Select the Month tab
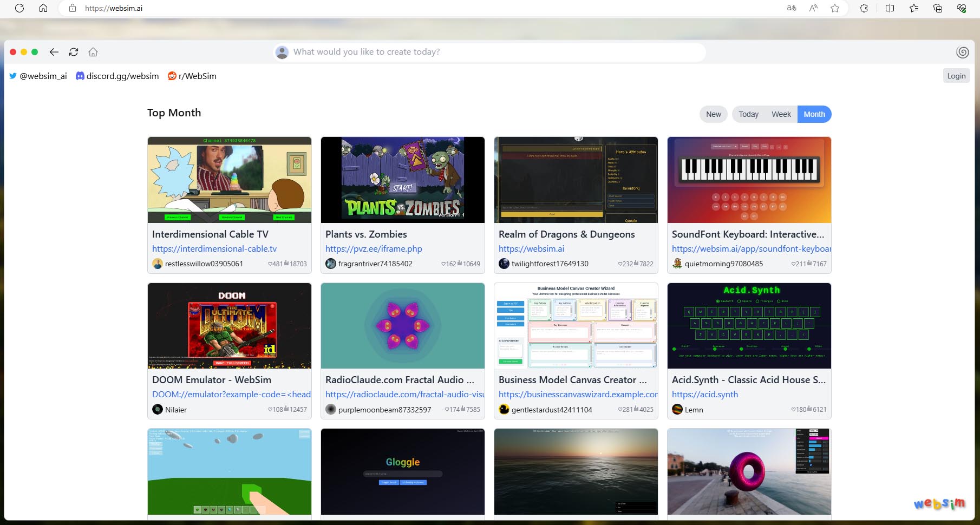The height and width of the screenshot is (525, 980). pyautogui.click(x=814, y=114)
